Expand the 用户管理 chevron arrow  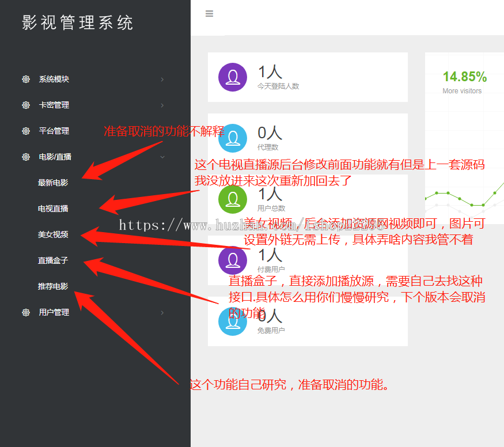[162, 312]
